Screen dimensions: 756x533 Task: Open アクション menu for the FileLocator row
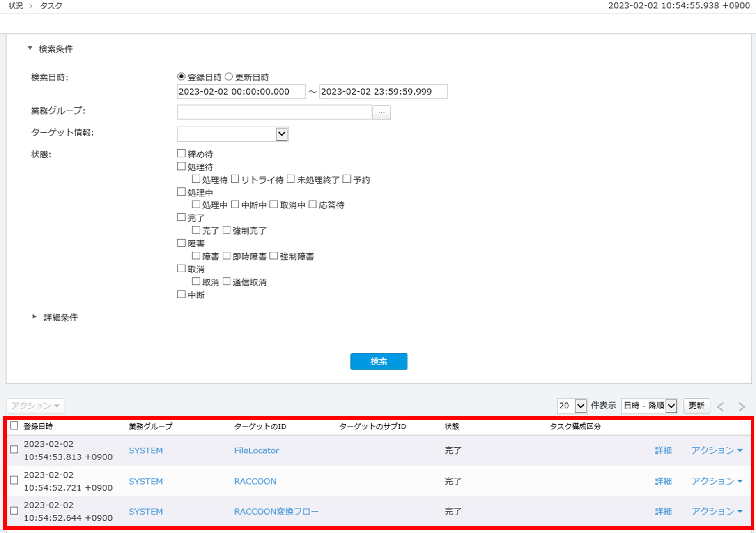pos(717,450)
